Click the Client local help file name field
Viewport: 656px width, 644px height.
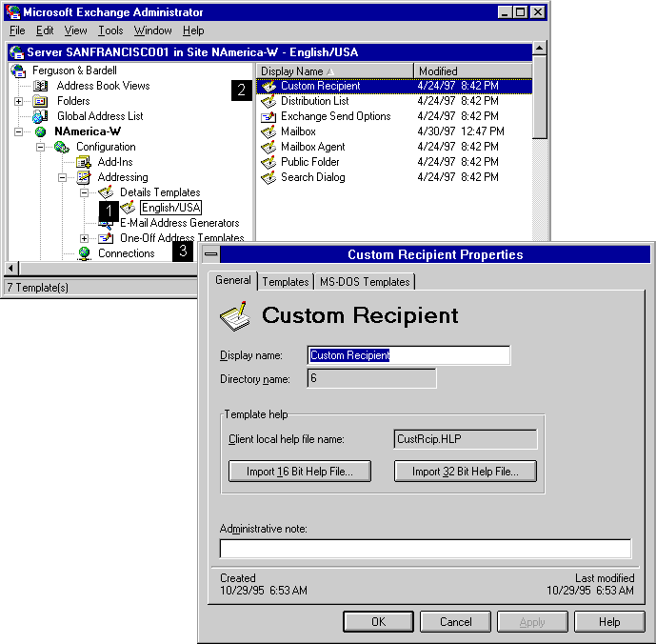click(x=466, y=439)
